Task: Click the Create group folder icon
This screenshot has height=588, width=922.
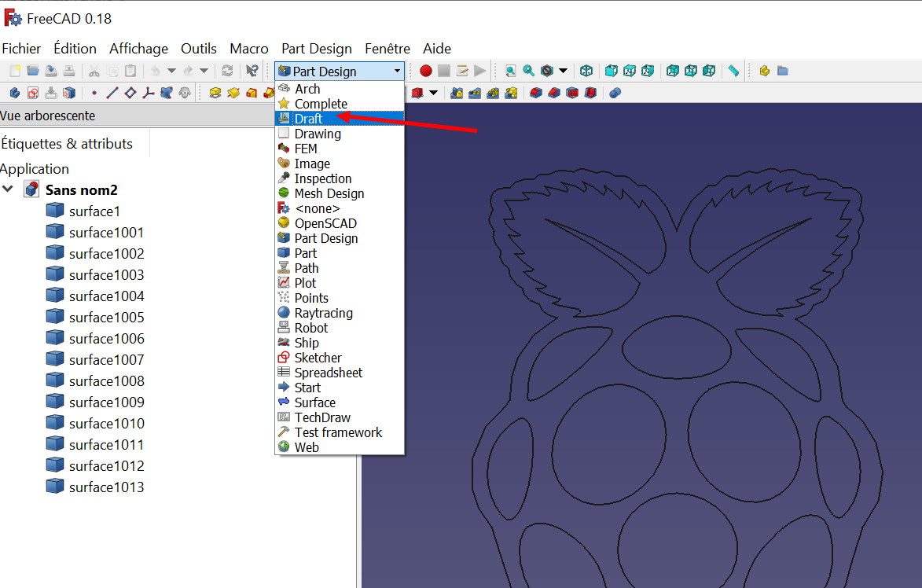Action: pyautogui.click(x=783, y=72)
